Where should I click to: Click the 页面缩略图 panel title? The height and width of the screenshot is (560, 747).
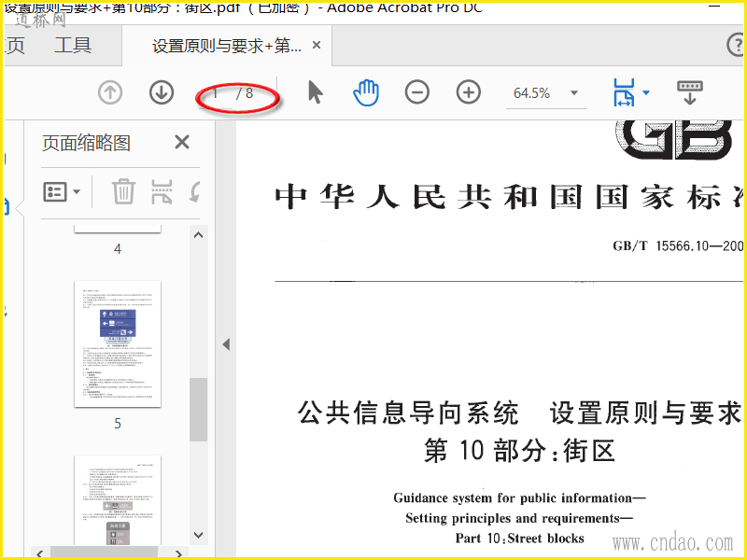coord(86,143)
